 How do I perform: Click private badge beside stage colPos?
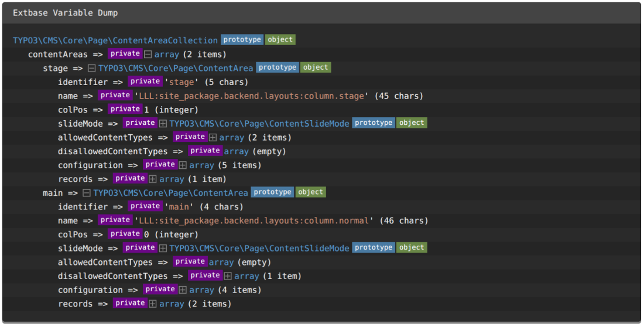(x=125, y=109)
